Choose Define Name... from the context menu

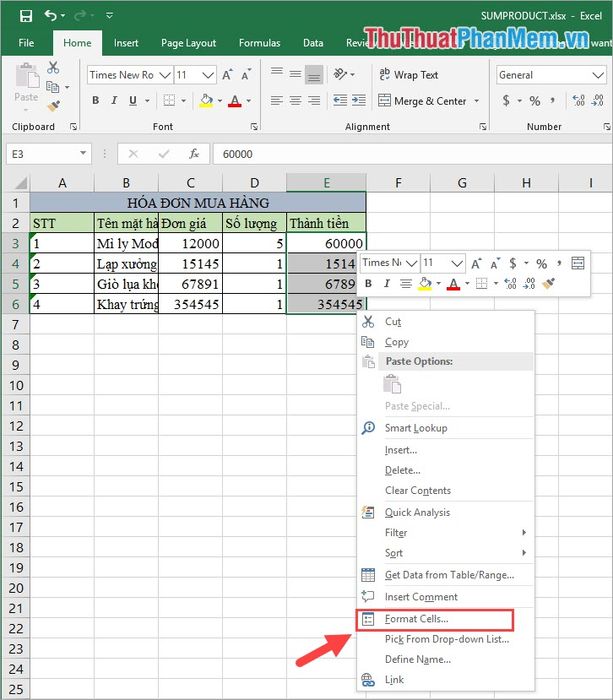point(446,659)
